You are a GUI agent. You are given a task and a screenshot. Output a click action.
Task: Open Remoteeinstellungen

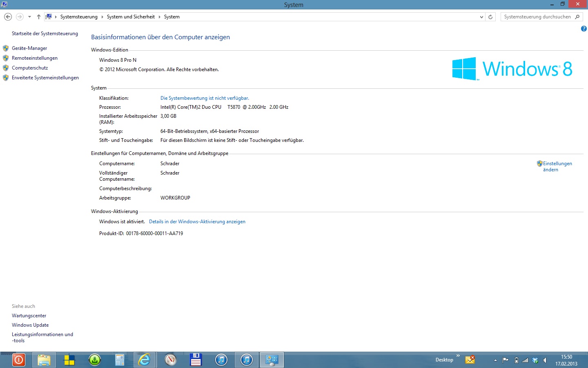pyautogui.click(x=35, y=58)
